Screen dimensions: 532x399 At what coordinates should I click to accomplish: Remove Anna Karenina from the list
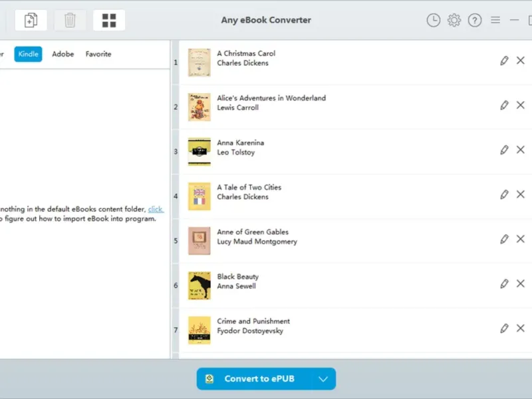pos(521,150)
